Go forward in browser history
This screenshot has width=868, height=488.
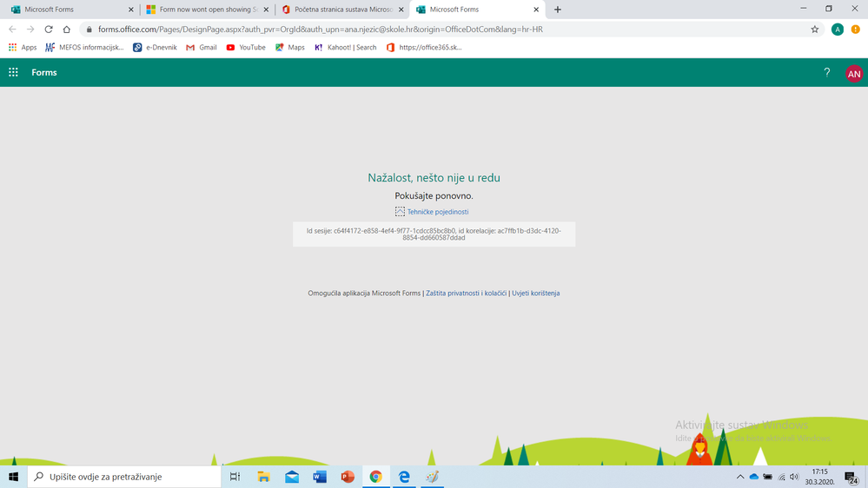tap(30, 30)
